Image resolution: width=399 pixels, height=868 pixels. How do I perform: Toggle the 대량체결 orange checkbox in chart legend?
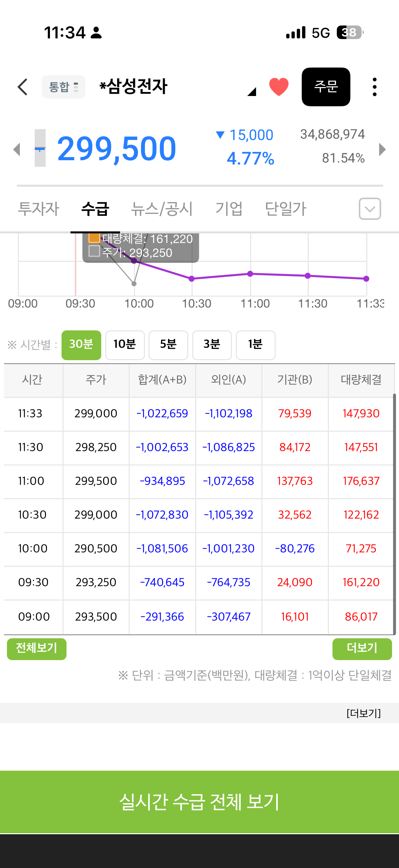94,238
